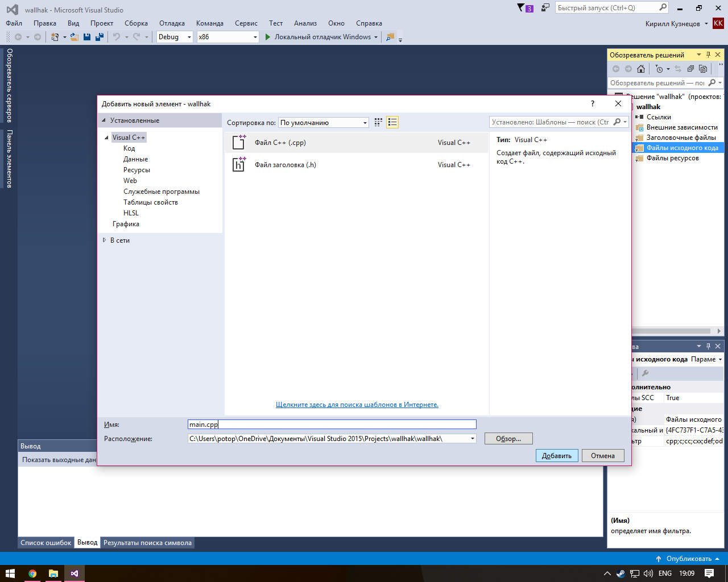This screenshot has height=582, width=728.
Task: Click the link to search templates online
Action: 357,405
